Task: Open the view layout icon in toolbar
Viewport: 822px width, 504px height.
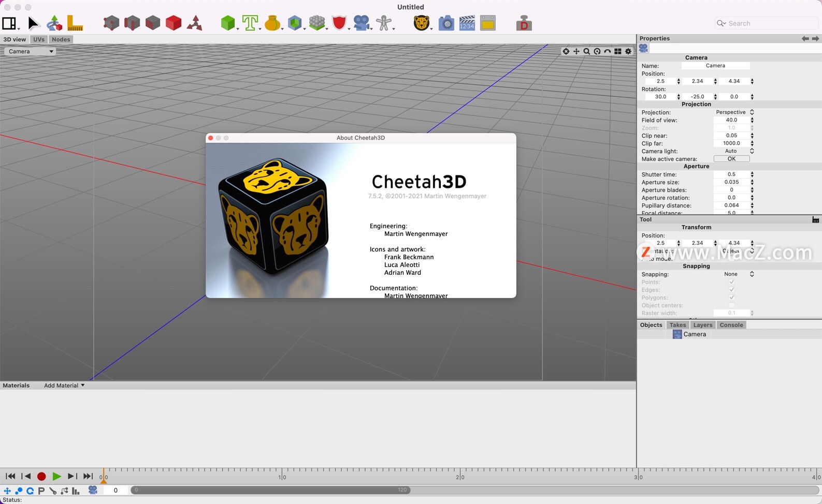Action: 10,23
